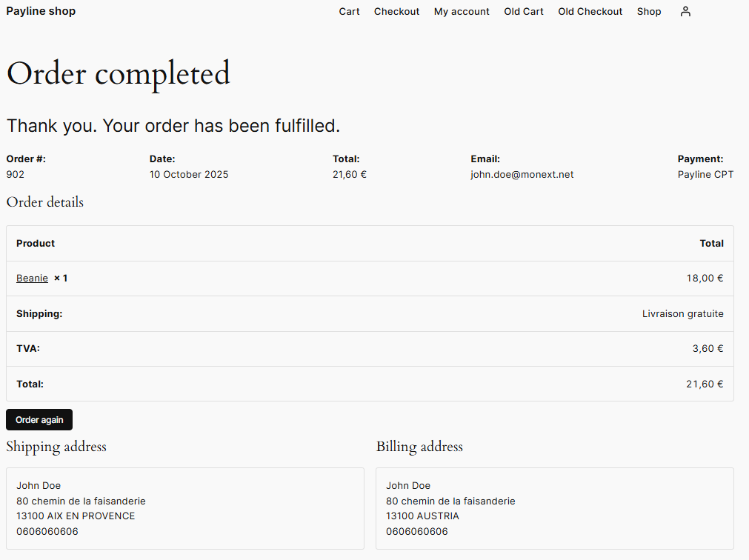The image size is (749, 560).
Task: Click the Order completed heading
Action: (x=118, y=73)
